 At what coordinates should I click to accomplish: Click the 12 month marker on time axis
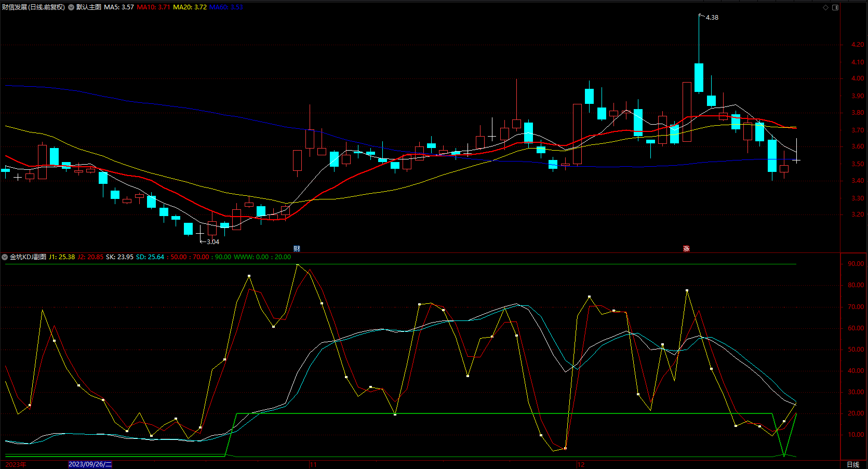pyautogui.click(x=581, y=465)
